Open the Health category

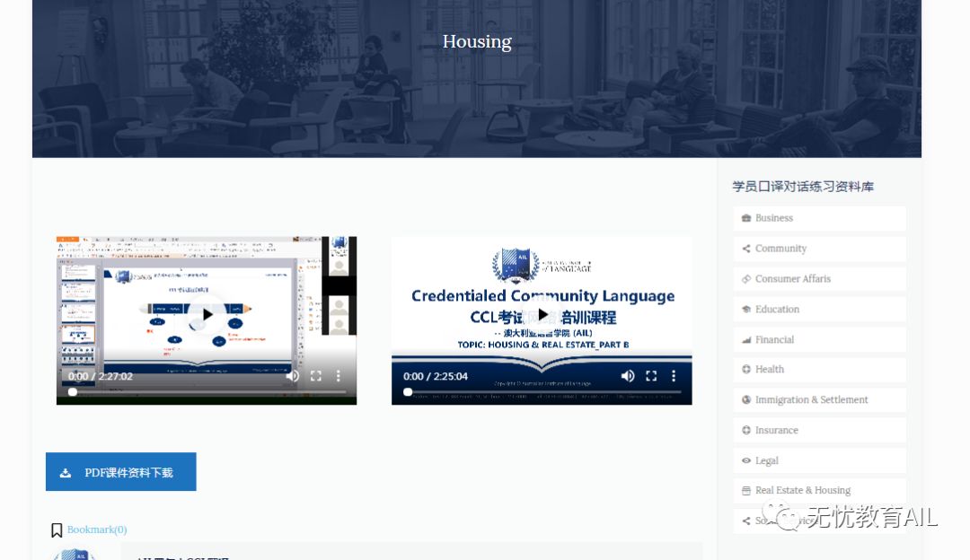[x=819, y=370]
